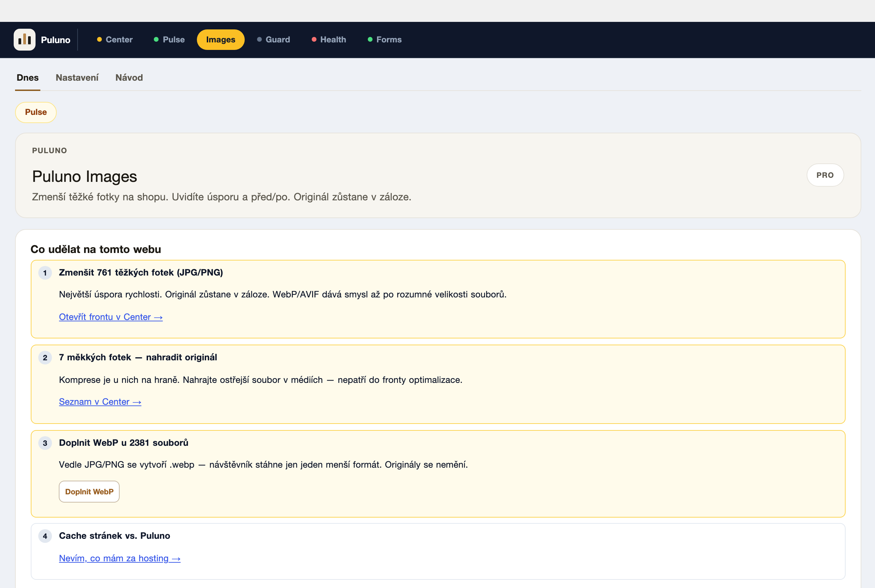Click the step number 3 badge
875x588 pixels.
tap(45, 443)
